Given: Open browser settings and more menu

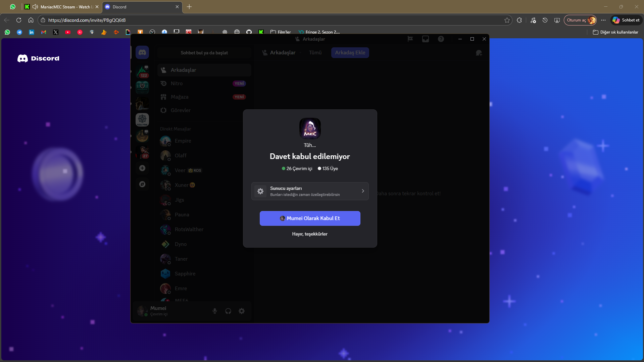Looking at the screenshot, I should [x=603, y=20].
